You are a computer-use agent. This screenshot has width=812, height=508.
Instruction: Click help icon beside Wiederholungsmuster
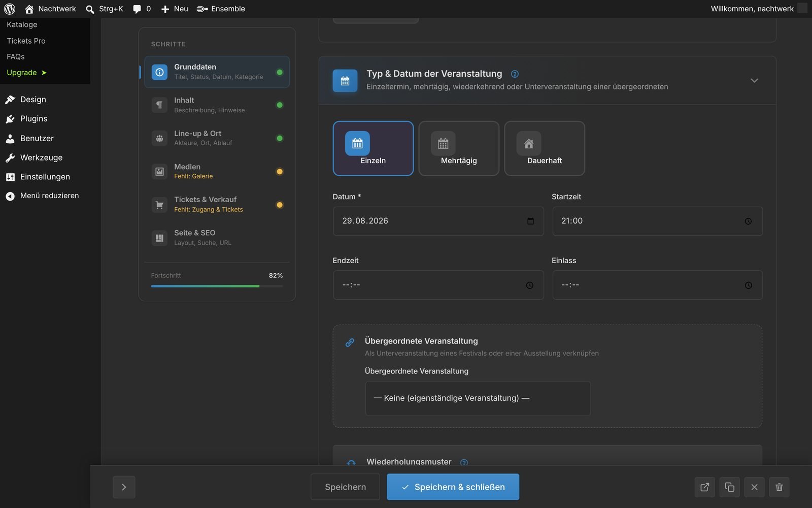(x=464, y=462)
